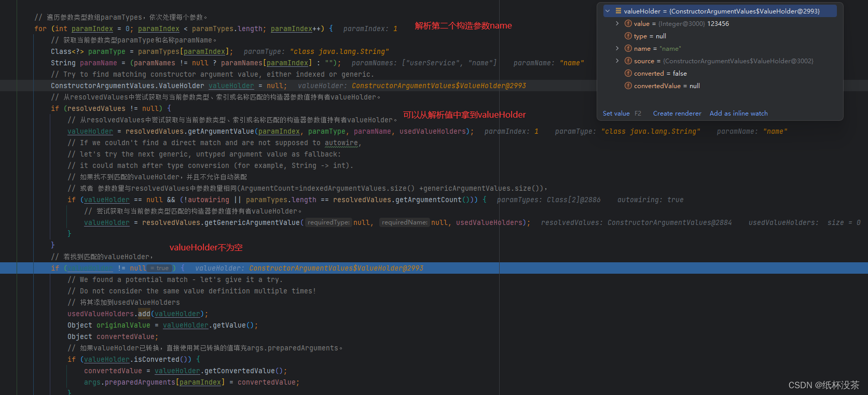Click 'resolvedValues: ConstructorArgumentValues@2884' inline value
The width and height of the screenshot is (868, 395).
click(636, 222)
